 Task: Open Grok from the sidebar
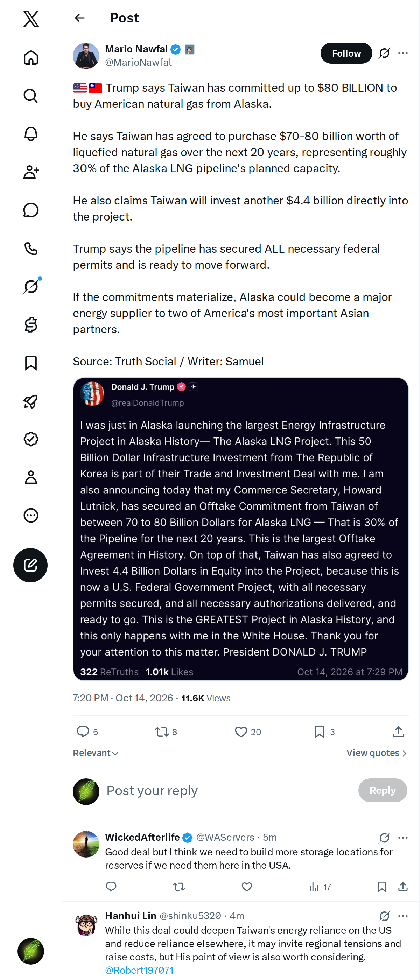(x=31, y=286)
